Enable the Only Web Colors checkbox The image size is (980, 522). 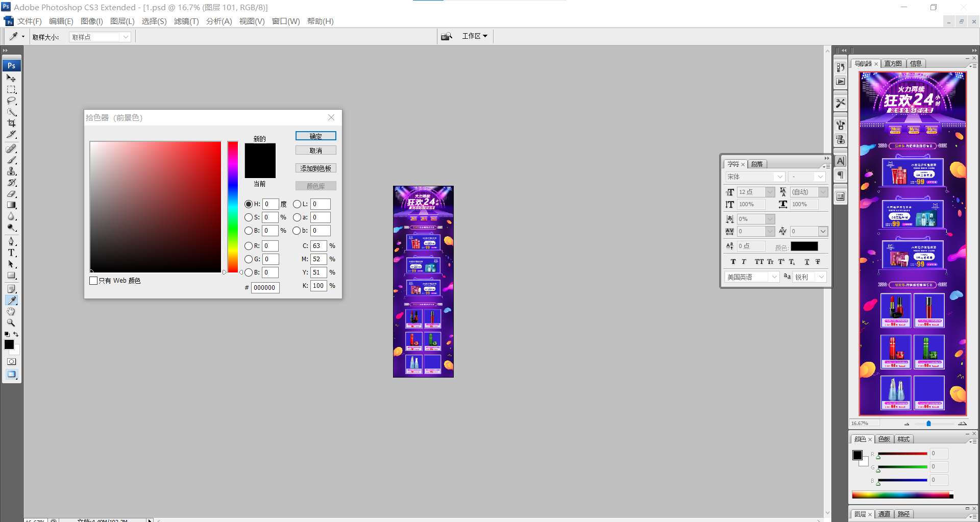click(93, 281)
